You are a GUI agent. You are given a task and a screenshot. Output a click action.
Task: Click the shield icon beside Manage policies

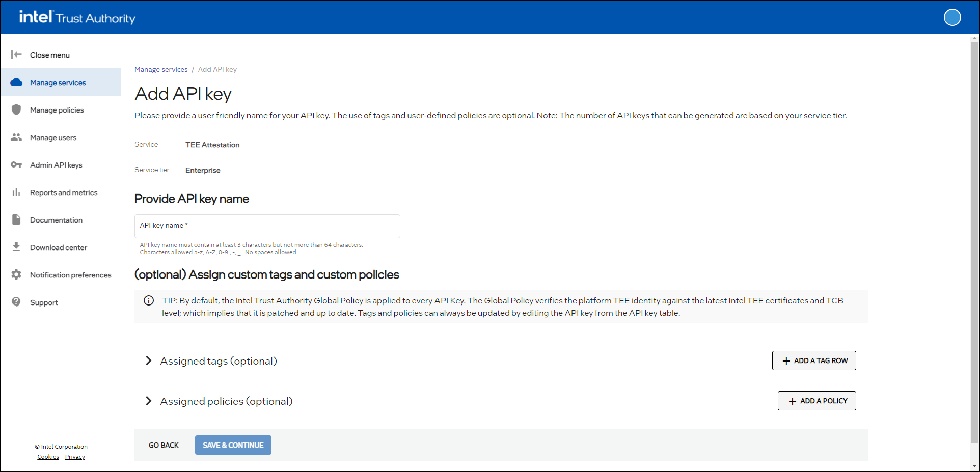[16, 109]
